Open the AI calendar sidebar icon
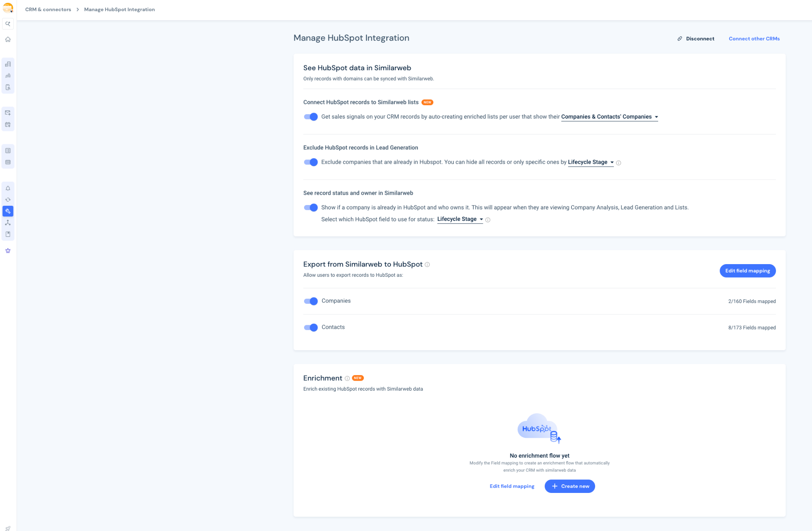Screen dimensions: 812x531 tap(8, 125)
